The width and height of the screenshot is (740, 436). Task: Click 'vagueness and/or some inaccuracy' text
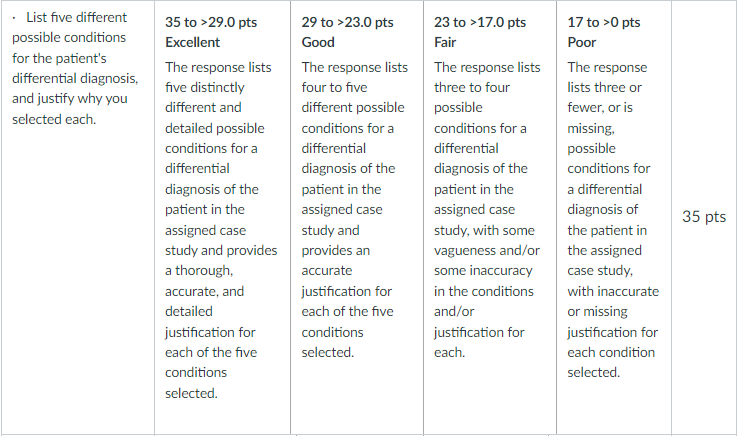487,260
